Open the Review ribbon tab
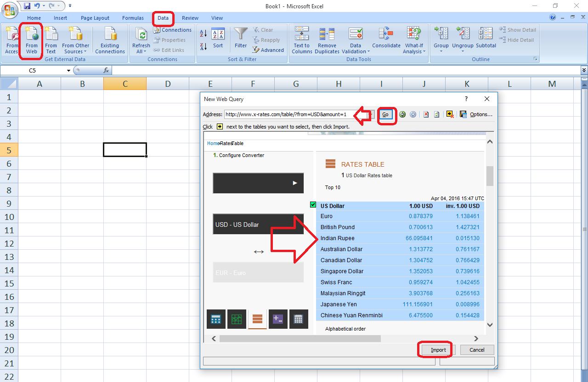Screen dimensions: 588x382 click(190, 18)
